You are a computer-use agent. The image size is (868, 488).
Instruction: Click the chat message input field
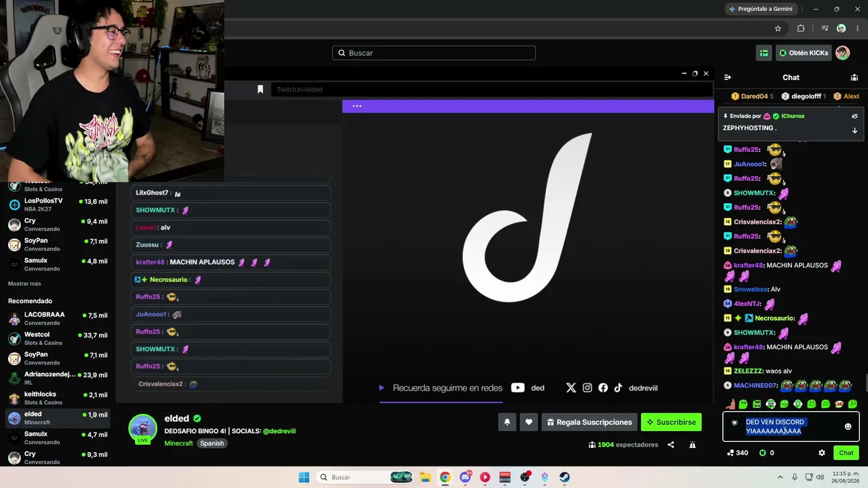[x=791, y=426]
